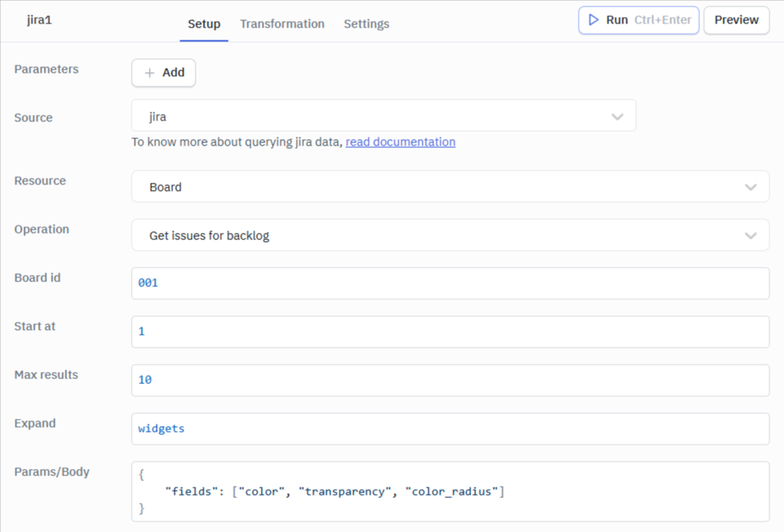
Task: Click the plus icon in the Add button
Action: [x=150, y=73]
